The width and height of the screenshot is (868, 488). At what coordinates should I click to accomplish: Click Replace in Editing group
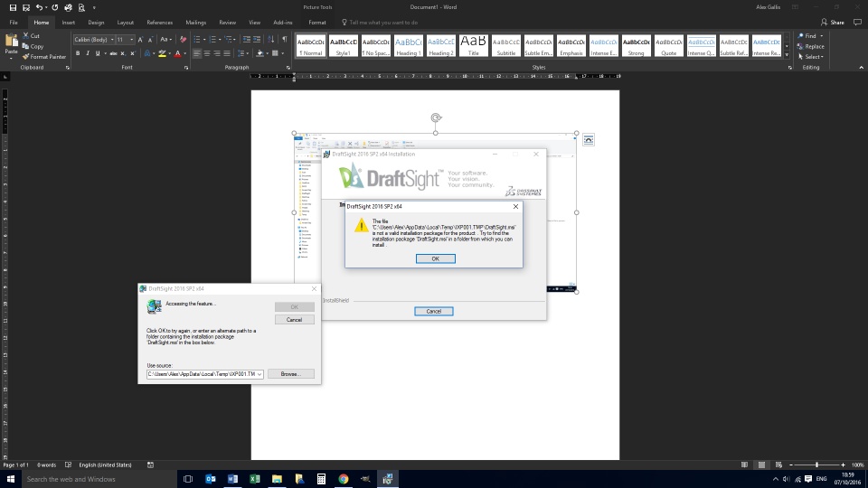(810, 46)
